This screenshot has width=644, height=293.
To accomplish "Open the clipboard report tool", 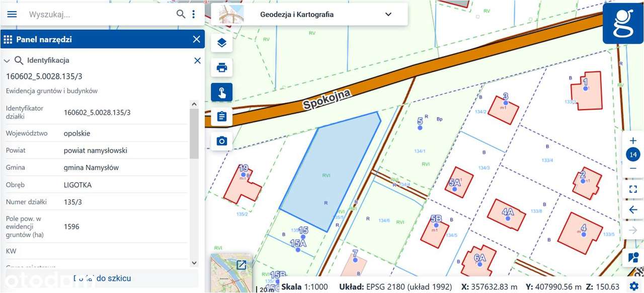I will coord(222,117).
